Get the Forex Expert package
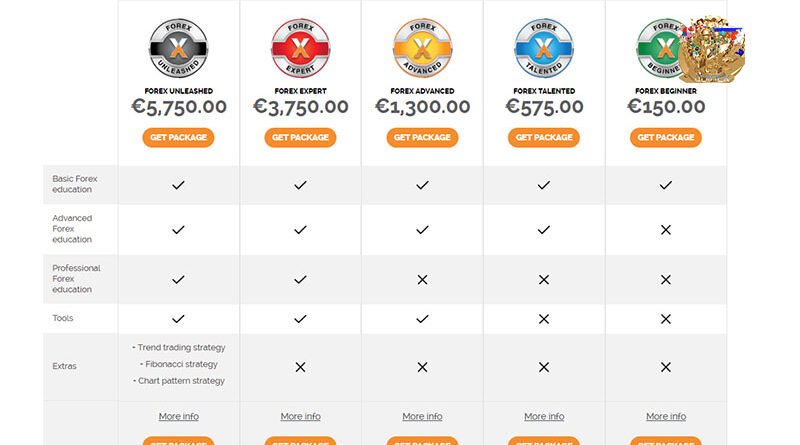Image resolution: width=800 pixels, height=445 pixels. (x=301, y=137)
